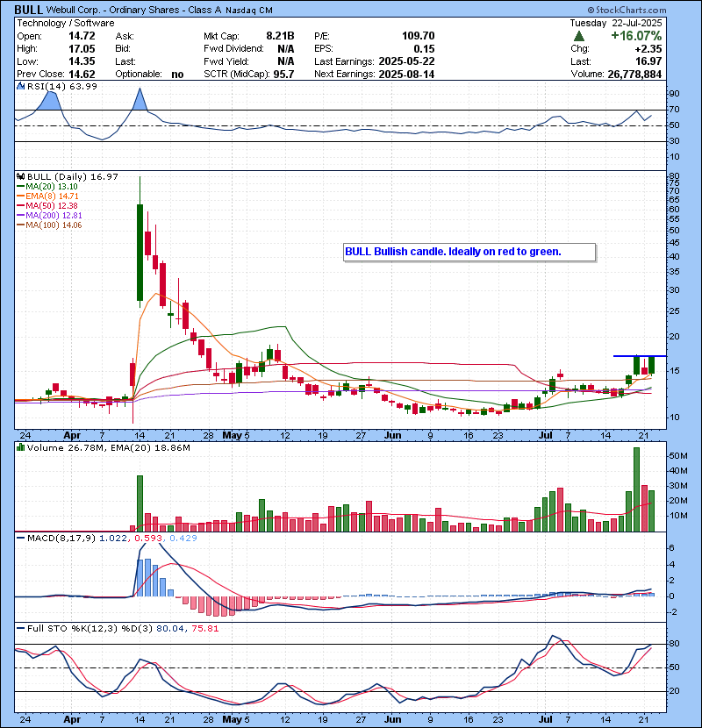Select the Chg value +2.35
Screen dimensions: 702x728
click(x=648, y=49)
